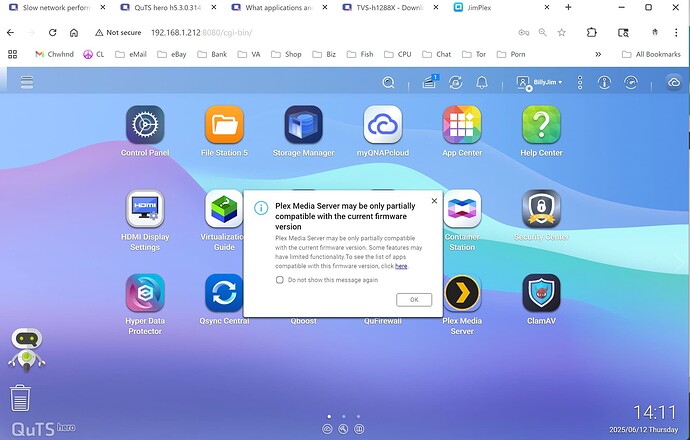Open the eBay bookmarks folder
690x440 pixels.
pyautogui.click(x=172, y=54)
